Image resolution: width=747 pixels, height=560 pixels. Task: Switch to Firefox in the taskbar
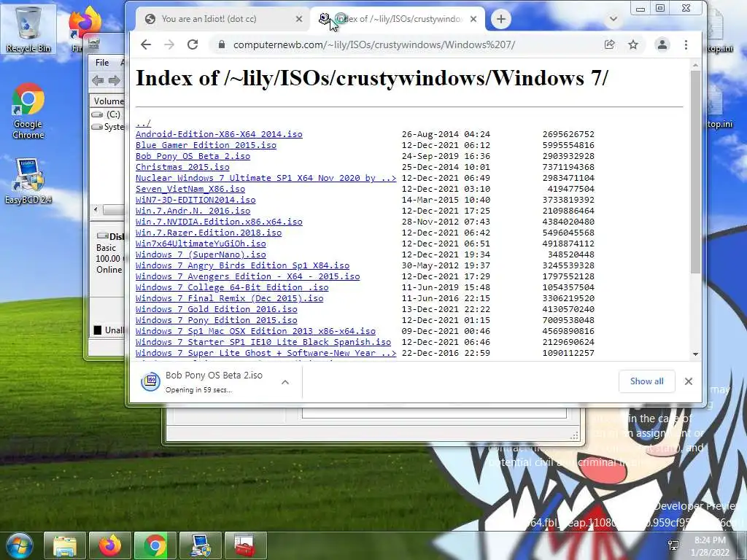pos(109,545)
